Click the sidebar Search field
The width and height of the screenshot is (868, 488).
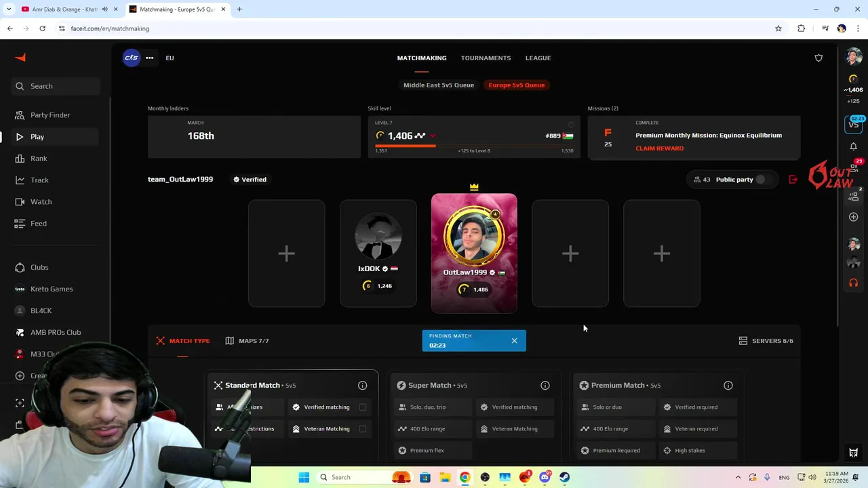pos(56,86)
